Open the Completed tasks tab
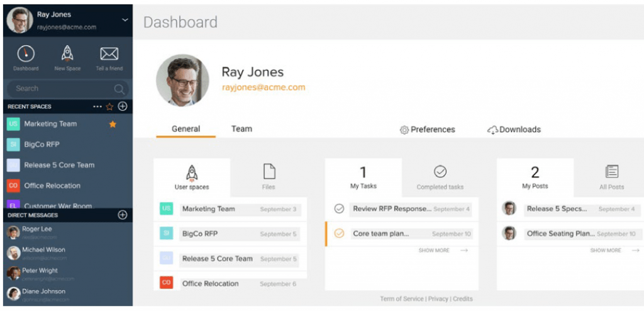This screenshot has height=311, width=644. [440, 176]
